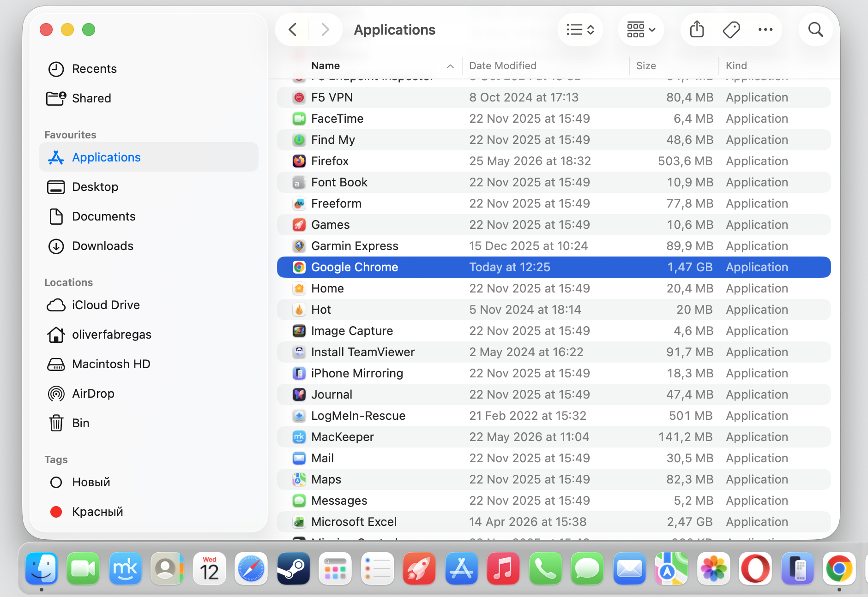Select the Messages row in file list
868x597 pixels.
tap(554, 501)
